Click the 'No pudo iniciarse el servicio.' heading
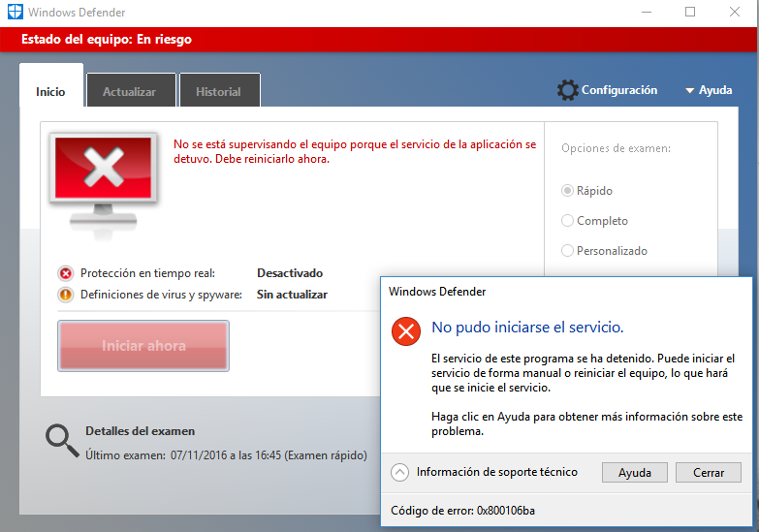This screenshot has width=759, height=532. tap(527, 328)
